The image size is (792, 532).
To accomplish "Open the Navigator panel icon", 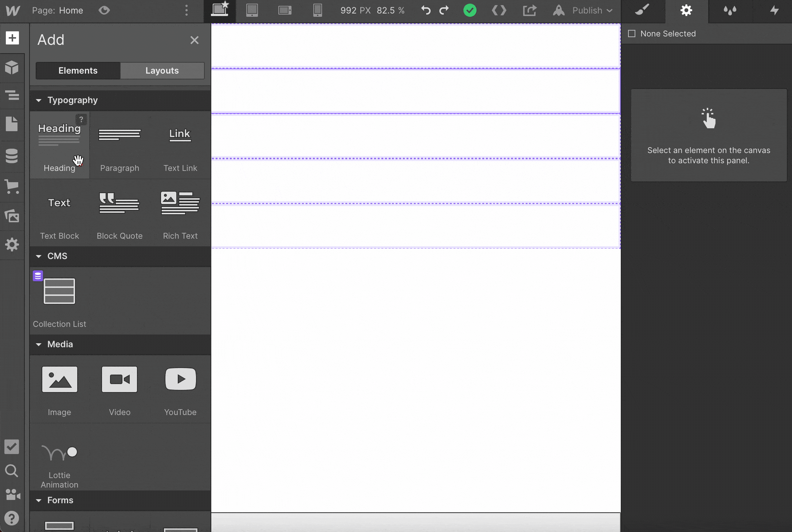I will 12,95.
